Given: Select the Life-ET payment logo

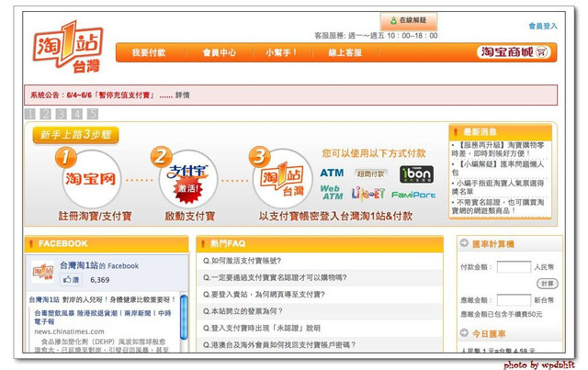Looking at the screenshot, I should click(367, 194).
